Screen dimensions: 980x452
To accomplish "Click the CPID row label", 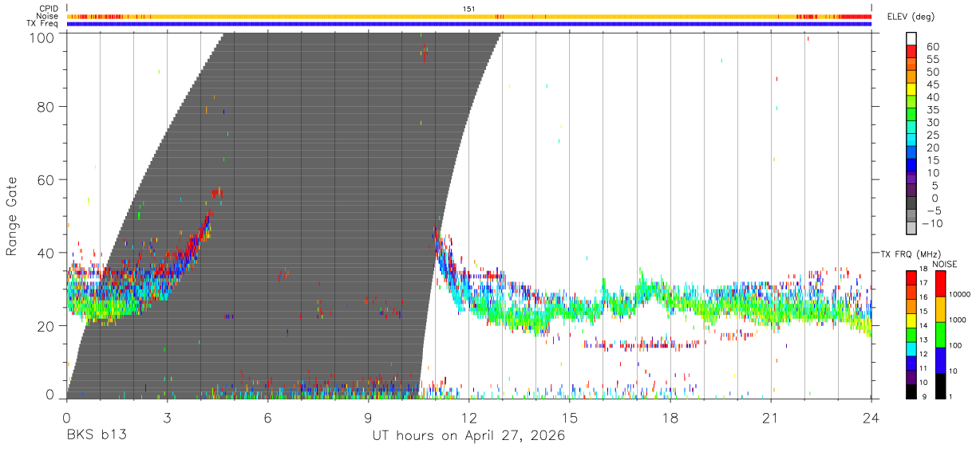I will 49,9.
